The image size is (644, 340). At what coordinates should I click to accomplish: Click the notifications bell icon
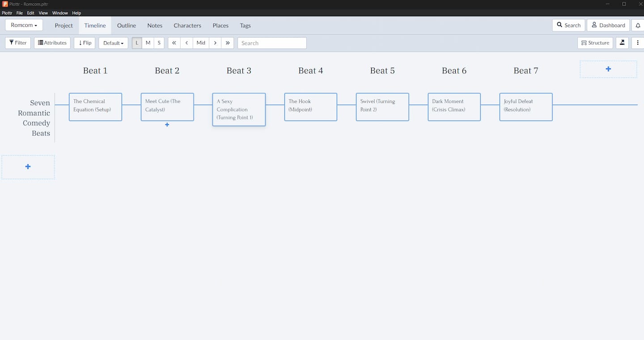point(638,25)
